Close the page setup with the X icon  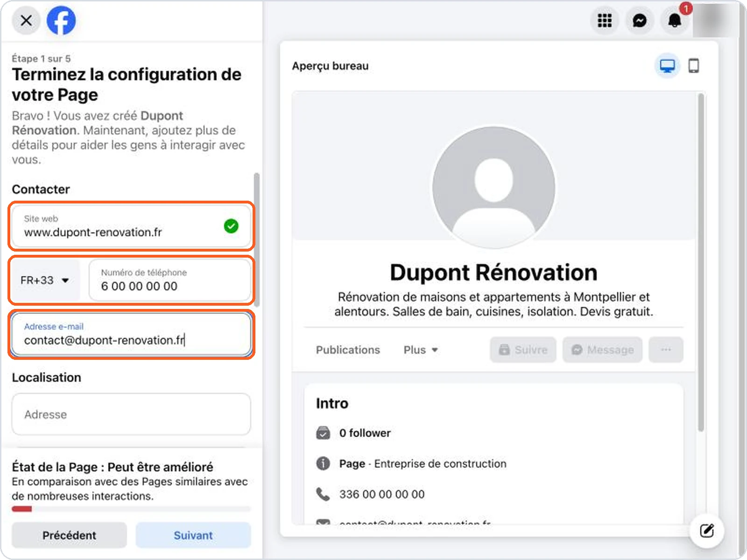[26, 21]
